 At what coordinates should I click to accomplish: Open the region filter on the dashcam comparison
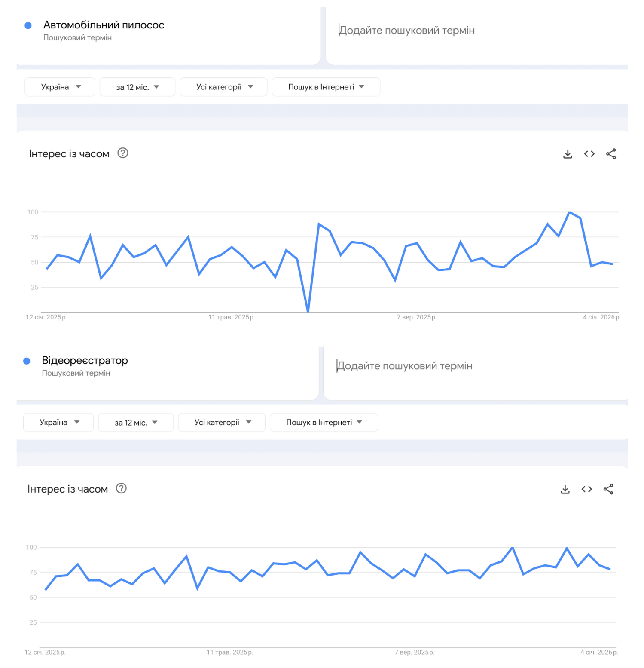point(58,422)
